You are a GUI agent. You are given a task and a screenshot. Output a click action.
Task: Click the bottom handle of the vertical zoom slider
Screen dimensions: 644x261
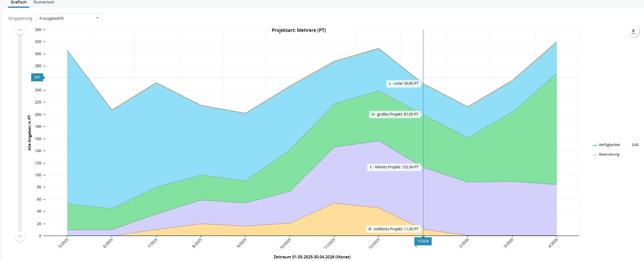(20, 236)
